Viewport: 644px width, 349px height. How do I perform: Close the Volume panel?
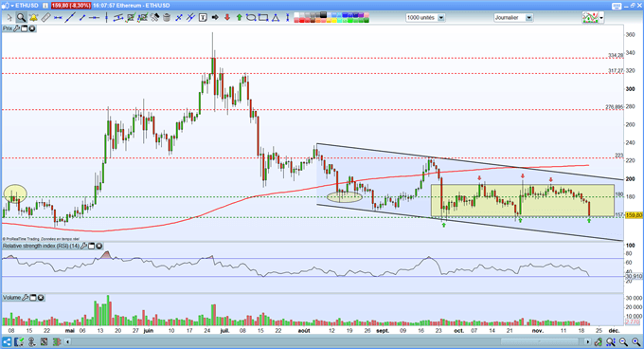click(41, 297)
